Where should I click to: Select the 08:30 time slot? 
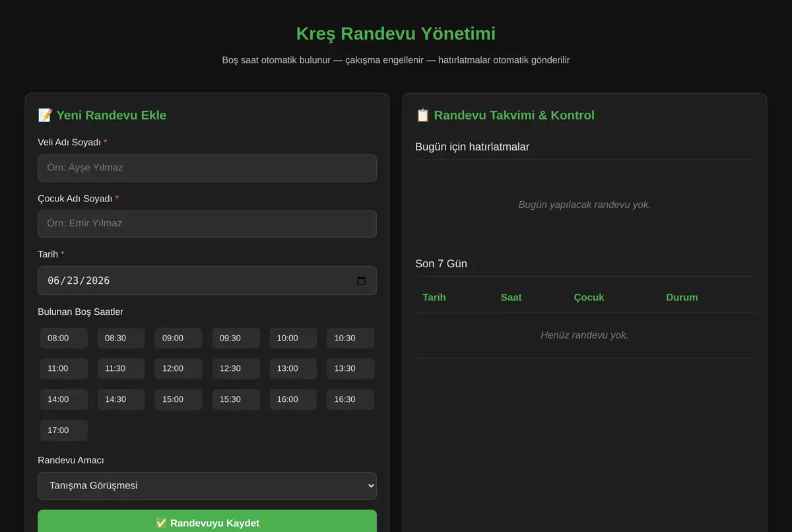(121, 338)
